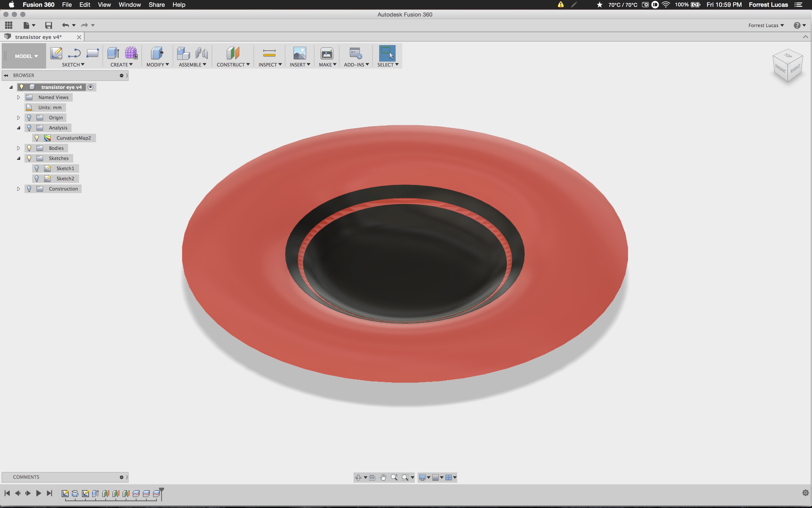The width and height of the screenshot is (812, 508).
Task: Toggle visibility of the Construction folder
Action: [29, 189]
